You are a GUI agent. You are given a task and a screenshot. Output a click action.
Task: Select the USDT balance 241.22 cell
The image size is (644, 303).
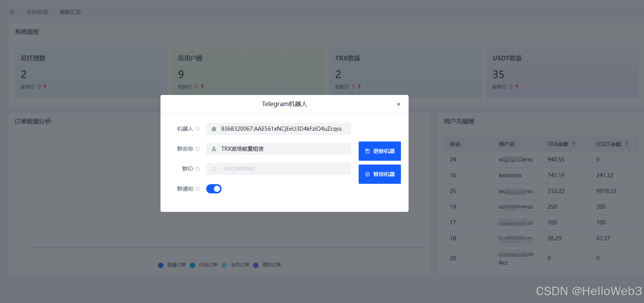point(605,175)
